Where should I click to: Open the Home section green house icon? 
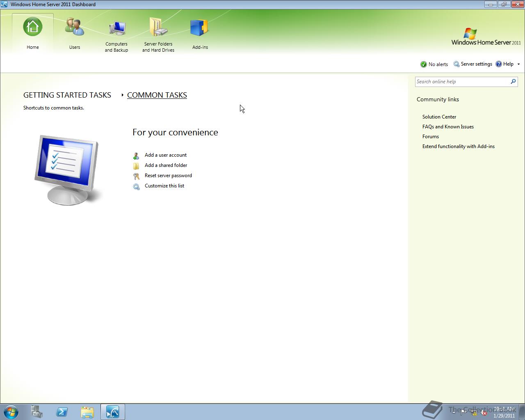pos(33,27)
